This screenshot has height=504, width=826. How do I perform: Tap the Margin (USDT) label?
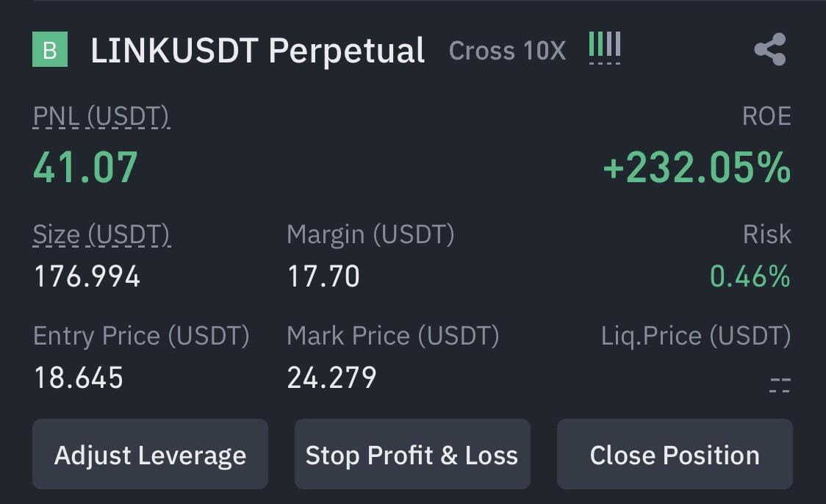(x=370, y=234)
